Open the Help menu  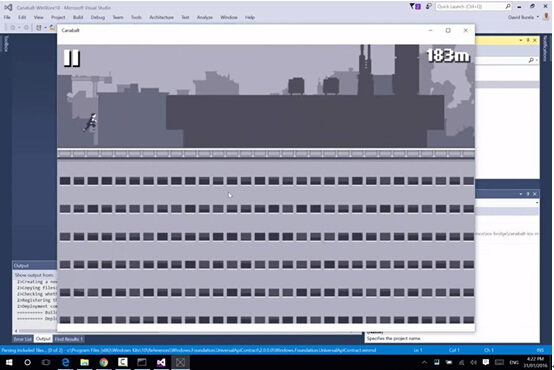click(250, 17)
